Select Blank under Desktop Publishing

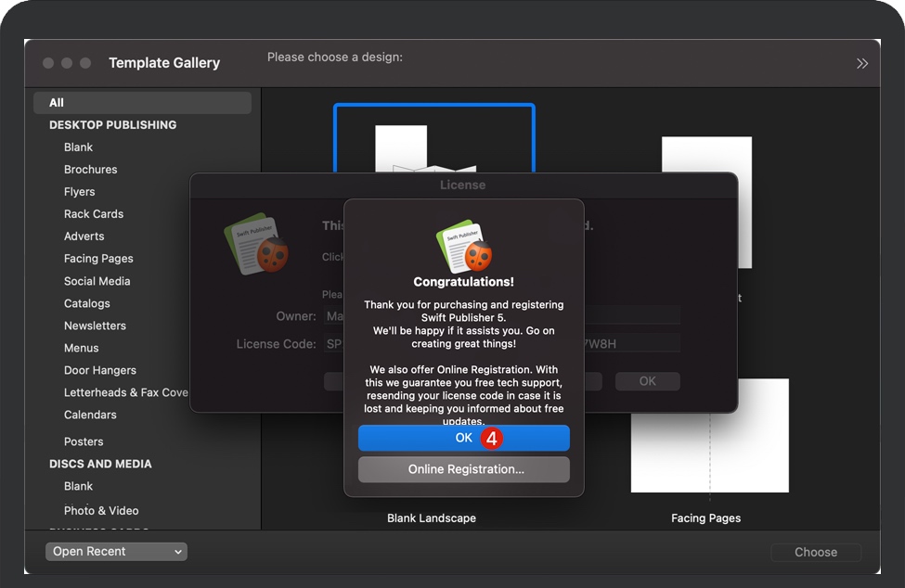pos(78,147)
